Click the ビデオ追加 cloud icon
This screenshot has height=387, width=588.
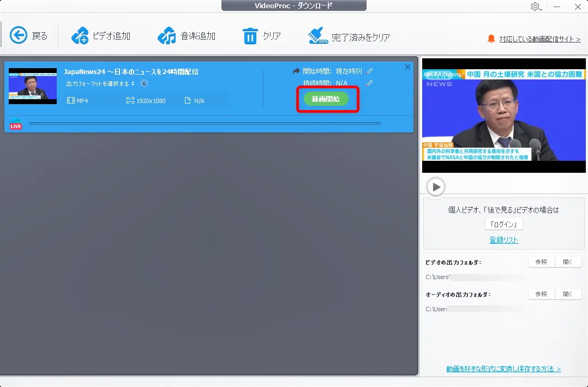click(x=80, y=35)
